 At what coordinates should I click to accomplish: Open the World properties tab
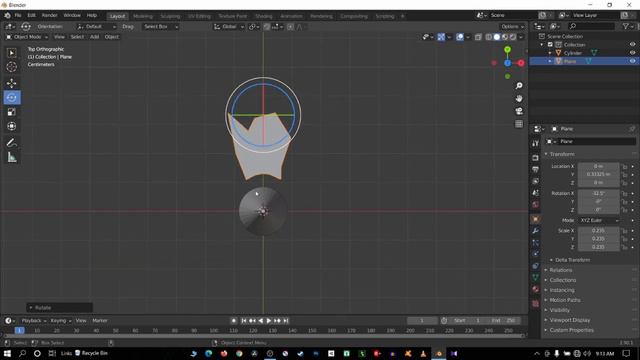536,204
